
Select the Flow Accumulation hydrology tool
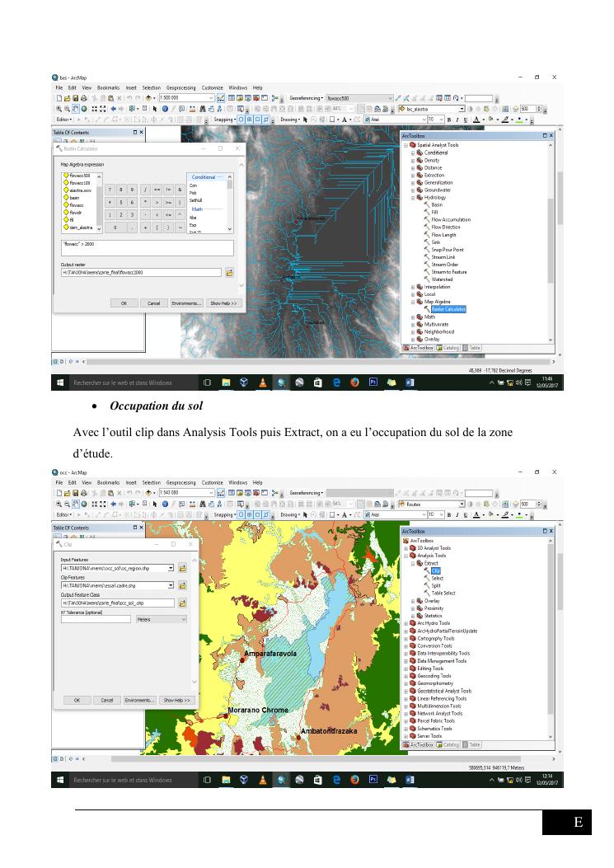[x=451, y=220]
